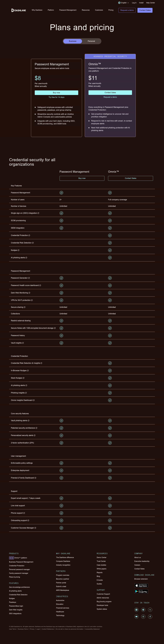Click Request a demo in header
164x644 pixels.
pyautogui.click(x=127, y=10)
